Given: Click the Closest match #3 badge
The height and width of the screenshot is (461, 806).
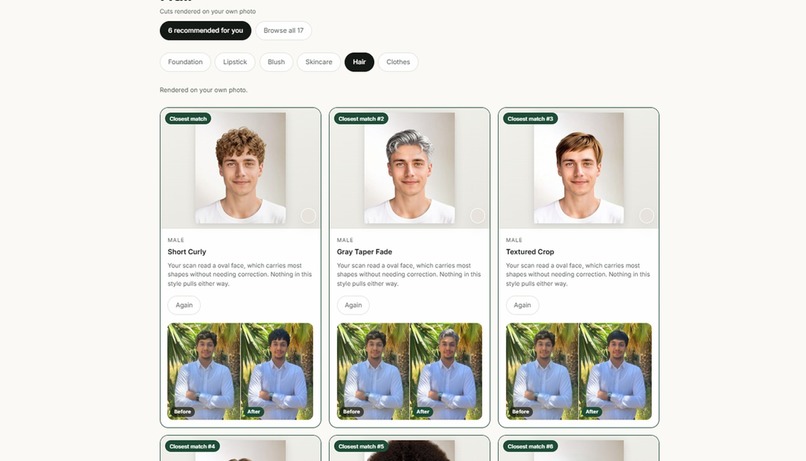Looking at the screenshot, I should coord(530,119).
